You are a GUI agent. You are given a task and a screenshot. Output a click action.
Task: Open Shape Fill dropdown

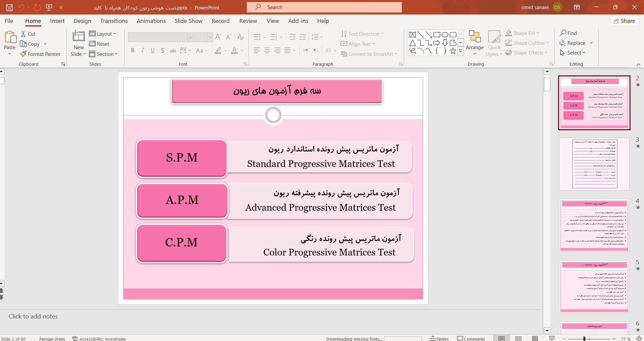point(522,33)
